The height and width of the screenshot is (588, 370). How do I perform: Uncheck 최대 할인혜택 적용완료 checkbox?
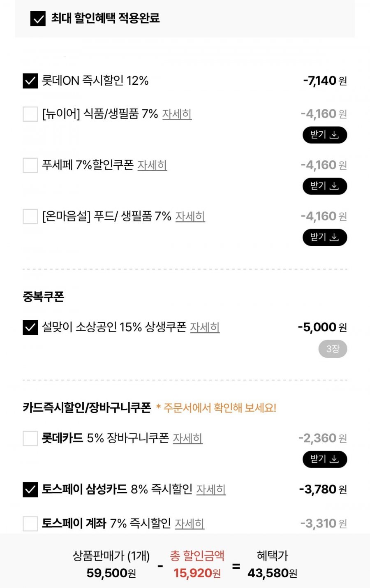[x=38, y=19]
